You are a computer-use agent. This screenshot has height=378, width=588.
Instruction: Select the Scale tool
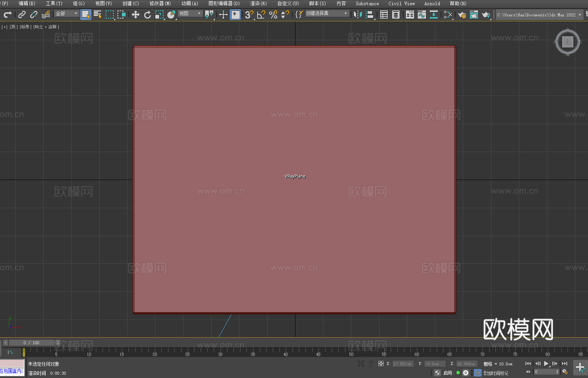pos(159,14)
